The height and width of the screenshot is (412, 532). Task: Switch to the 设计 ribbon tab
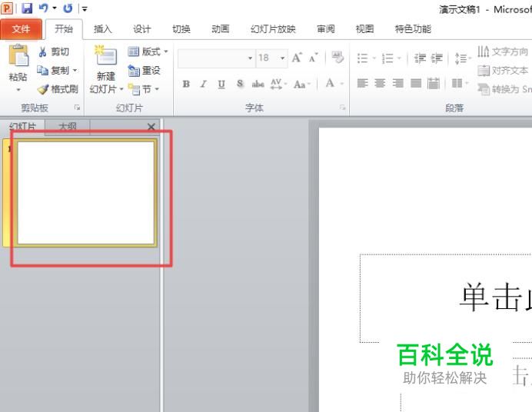[x=141, y=29]
